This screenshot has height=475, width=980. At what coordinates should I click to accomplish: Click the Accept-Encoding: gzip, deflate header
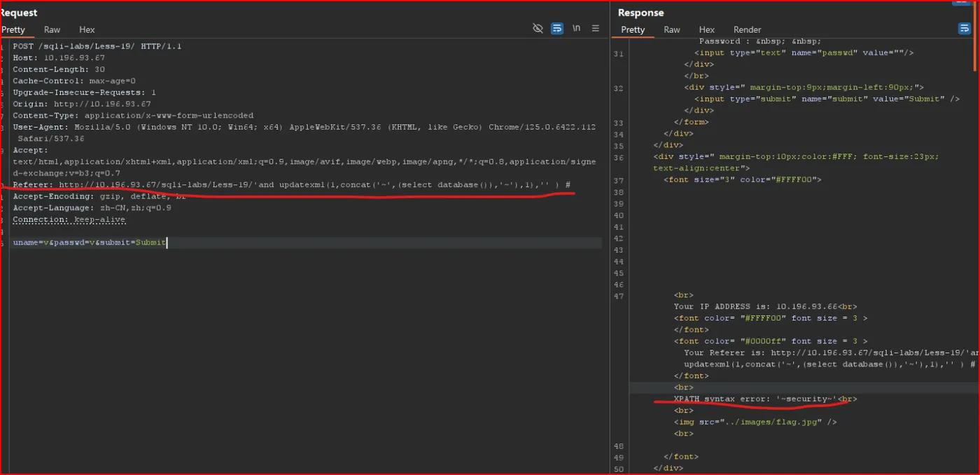click(x=99, y=196)
